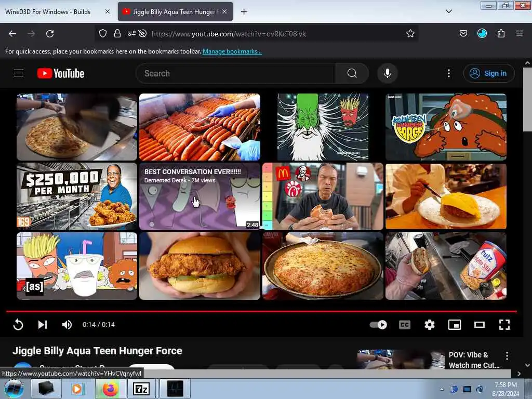Screen dimensions: 532x399
Task: Open site permissions icon in address bar
Action: (131, 33)
